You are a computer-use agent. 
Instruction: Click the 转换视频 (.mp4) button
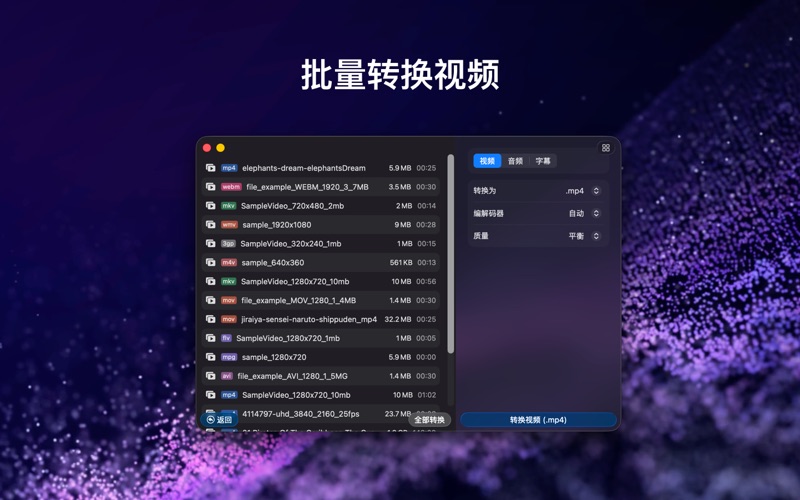[x=538, y=420]
